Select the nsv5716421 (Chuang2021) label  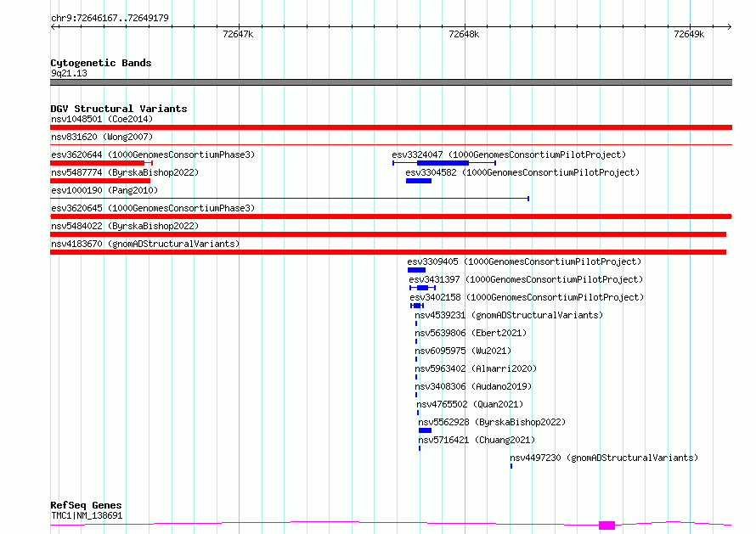coord(477,440)
